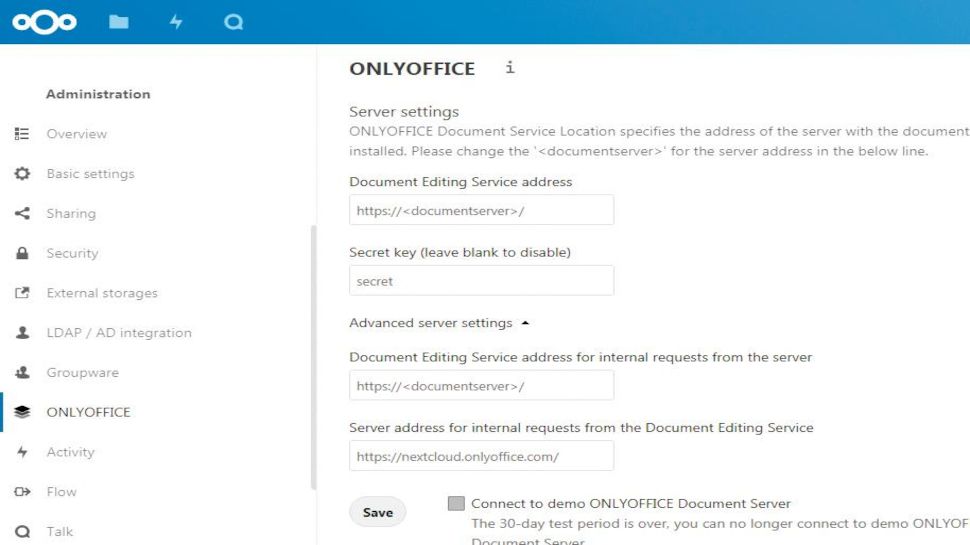Go to Basic settings section
The image size is (970, 545).
[90, 174]
